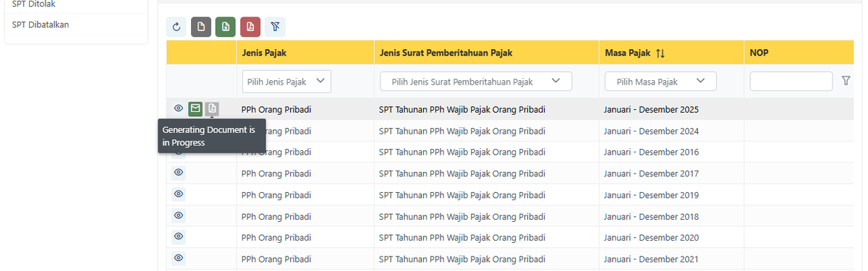This screenshot has height=271, width=868.
Task: Select Januari - Desember 2017 cell
Action: 671,173
